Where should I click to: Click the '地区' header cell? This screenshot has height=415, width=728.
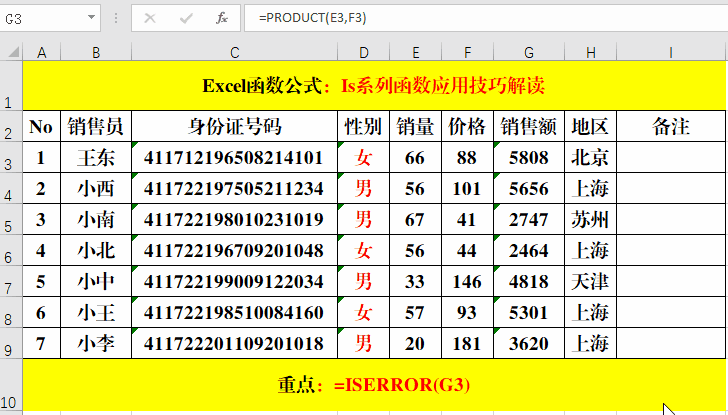[591, 126]
